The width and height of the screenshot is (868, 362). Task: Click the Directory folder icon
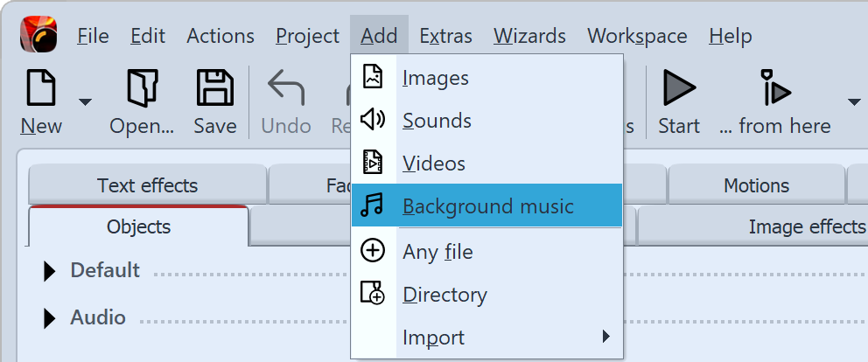click(373, 294)
